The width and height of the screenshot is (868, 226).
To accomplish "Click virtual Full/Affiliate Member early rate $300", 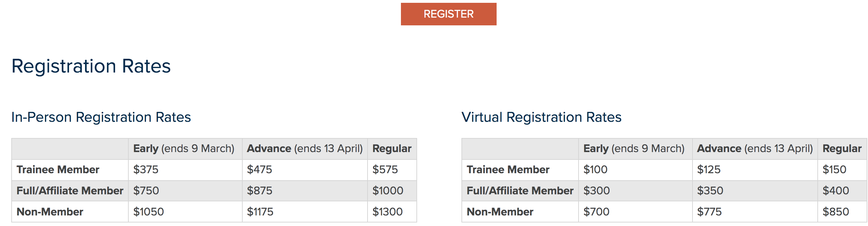I will (596, 191).
